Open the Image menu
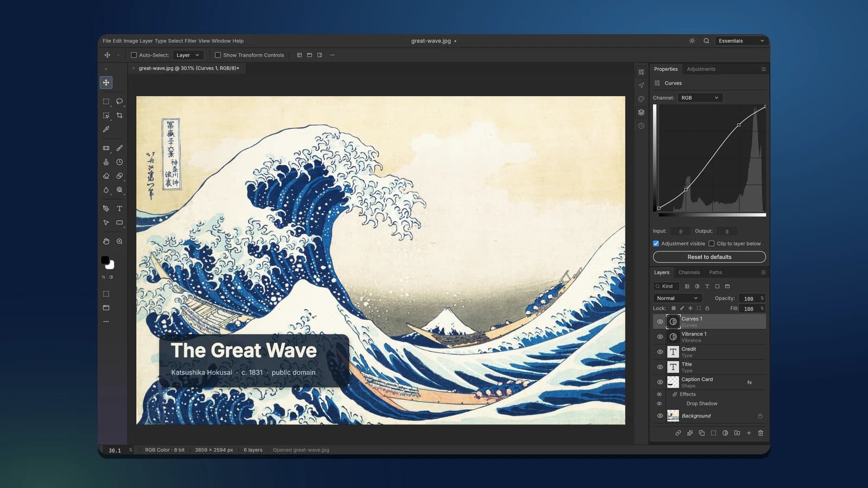The width and height of the screenshot is (868, 488). 131,41
